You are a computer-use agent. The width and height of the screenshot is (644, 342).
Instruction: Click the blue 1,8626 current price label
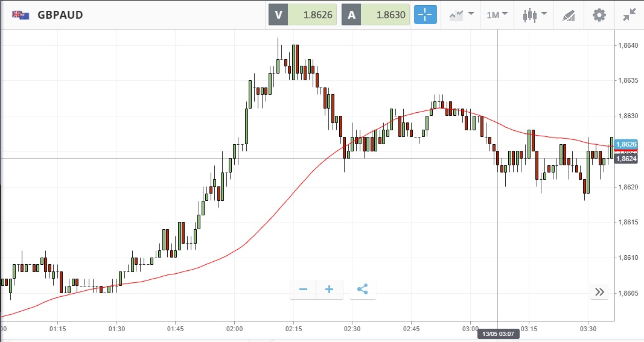(628, 144)
